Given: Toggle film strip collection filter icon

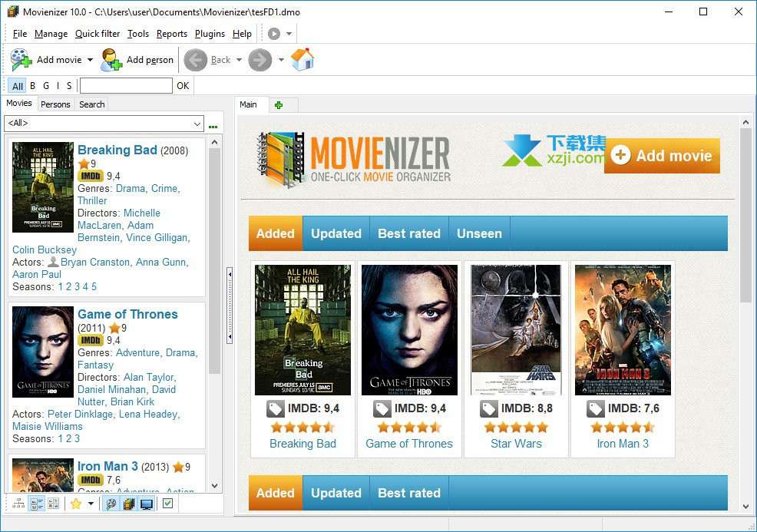Looking at the screenshot, I should pos(129,504).
